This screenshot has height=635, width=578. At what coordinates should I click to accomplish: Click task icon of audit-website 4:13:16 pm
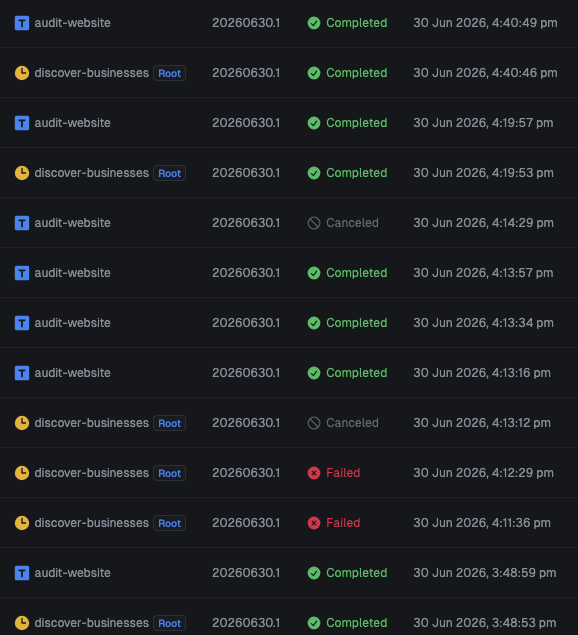pyautogui.click(x=22, y=373)
